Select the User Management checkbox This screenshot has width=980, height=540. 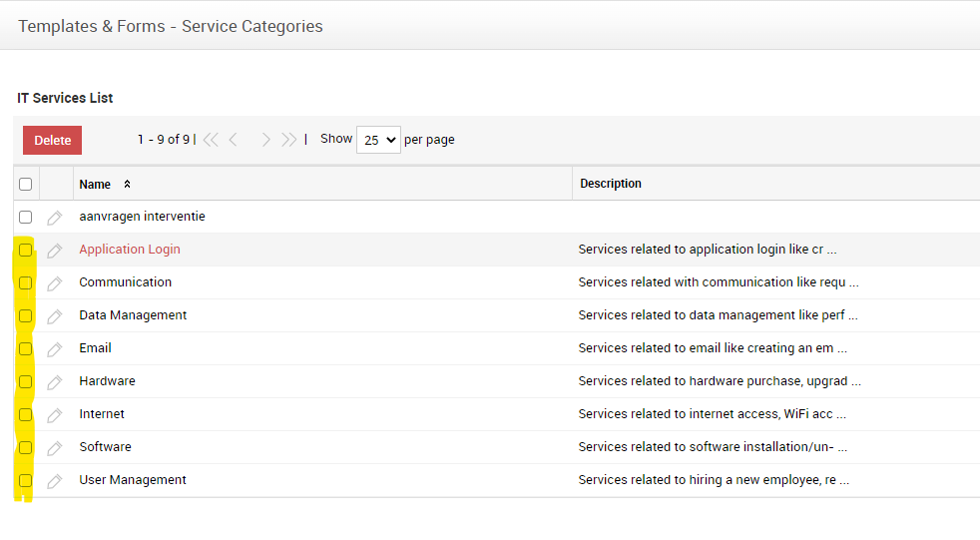point(26,480)
